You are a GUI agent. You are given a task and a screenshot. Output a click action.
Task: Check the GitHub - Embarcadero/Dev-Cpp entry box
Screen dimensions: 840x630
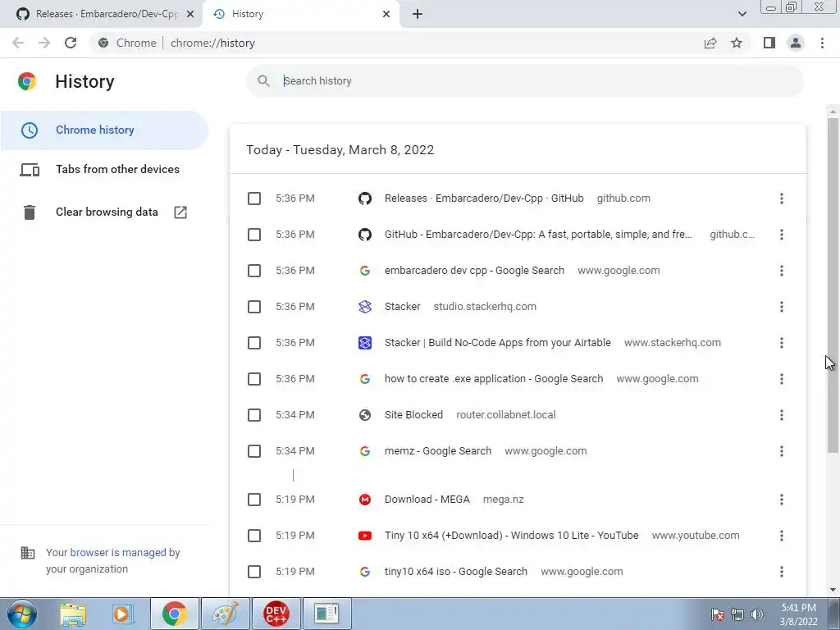pos(254,235)
